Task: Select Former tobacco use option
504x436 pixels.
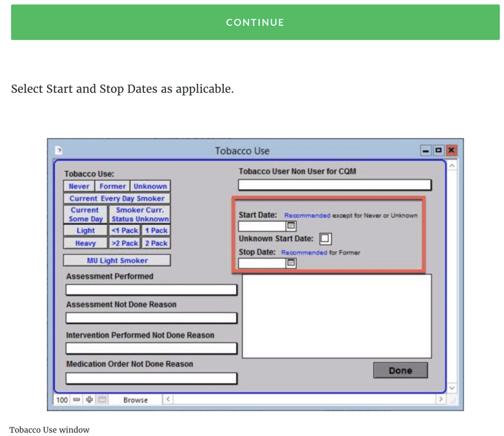Action: click(112, 187)
